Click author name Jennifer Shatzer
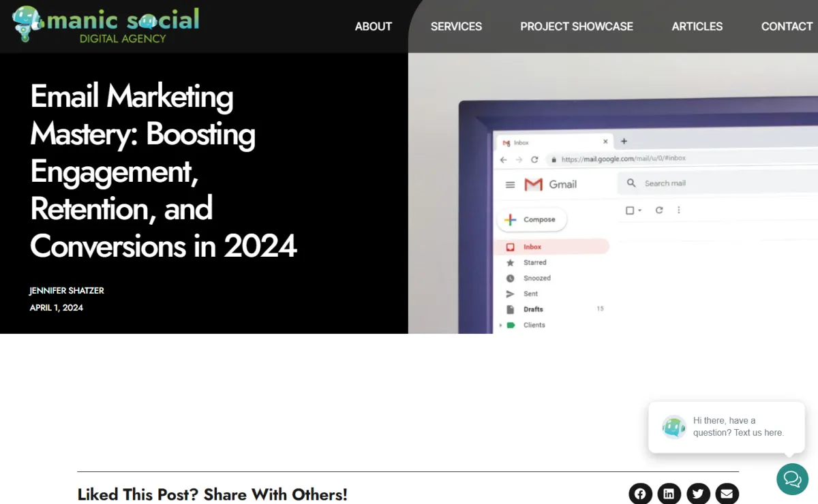This screenshot has width=818, height=504. click(x=67, y=291)
